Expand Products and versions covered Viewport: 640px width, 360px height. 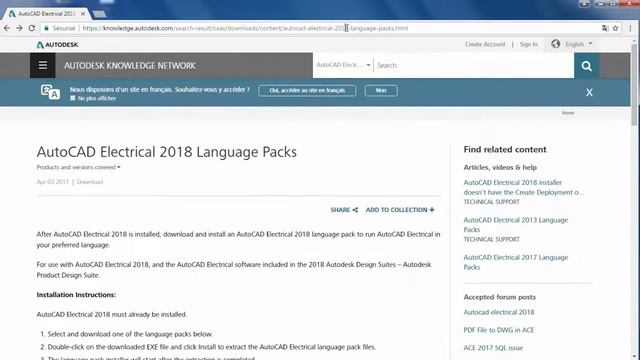[x=78, y=167]
